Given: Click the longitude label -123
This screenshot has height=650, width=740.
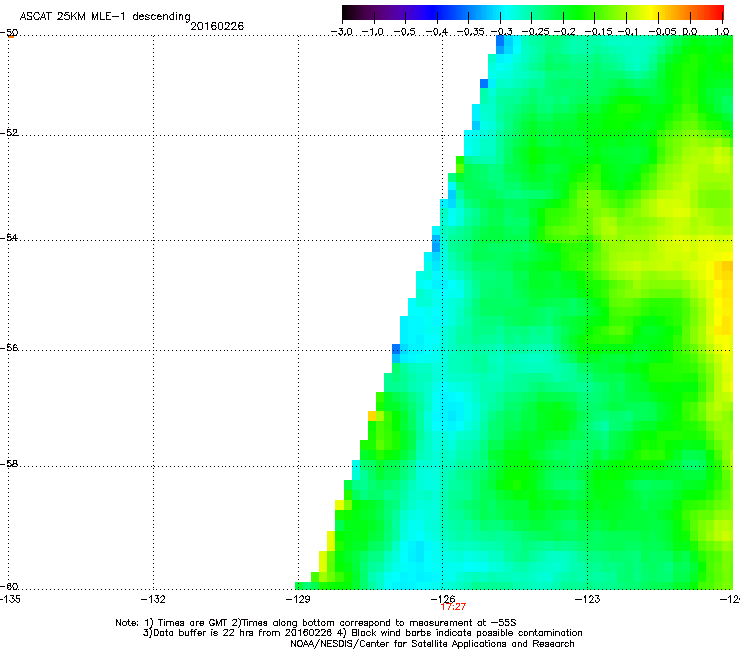Looking at the screenshot, I should pyautogui.click(x=587, y=599).
